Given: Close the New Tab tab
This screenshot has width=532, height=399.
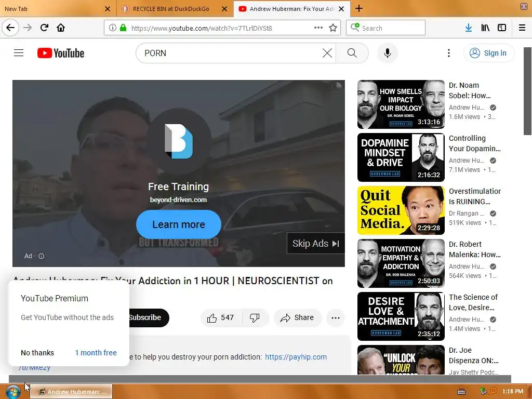Looking at the screenshot, I should [x=108, y=8].
